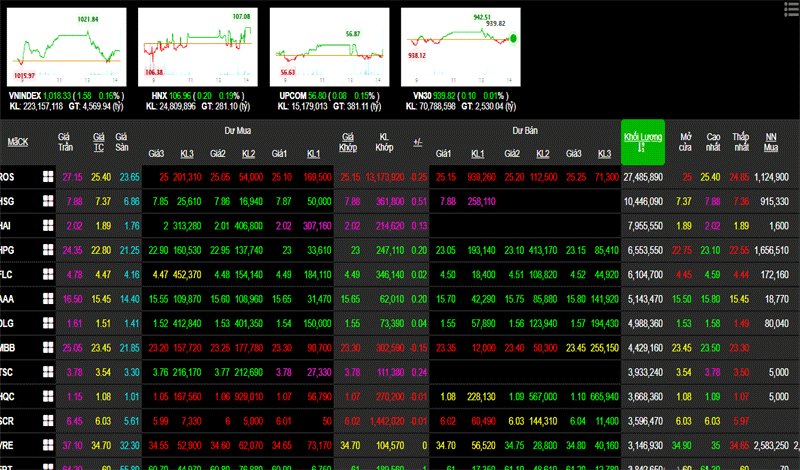This screenshot has height=470, width=800.
Task: Open the grid icon beside SCR
Action: point(48,421)
